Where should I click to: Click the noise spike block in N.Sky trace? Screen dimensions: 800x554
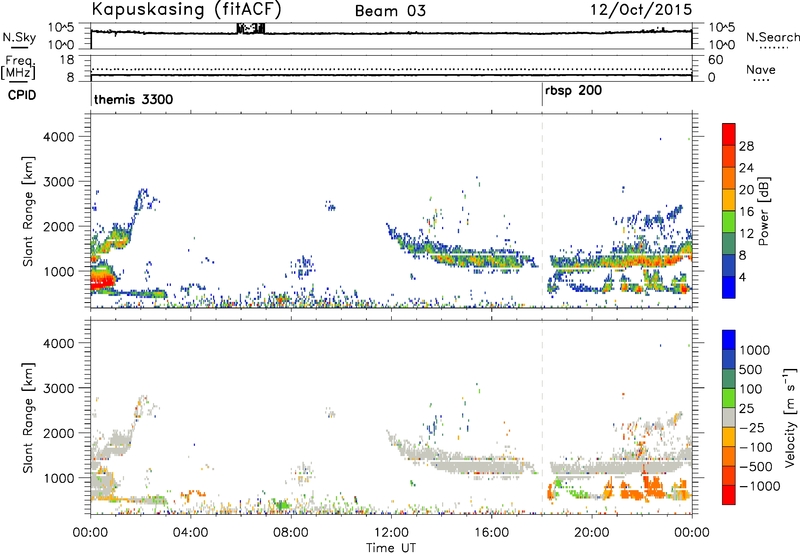point(251,29)
